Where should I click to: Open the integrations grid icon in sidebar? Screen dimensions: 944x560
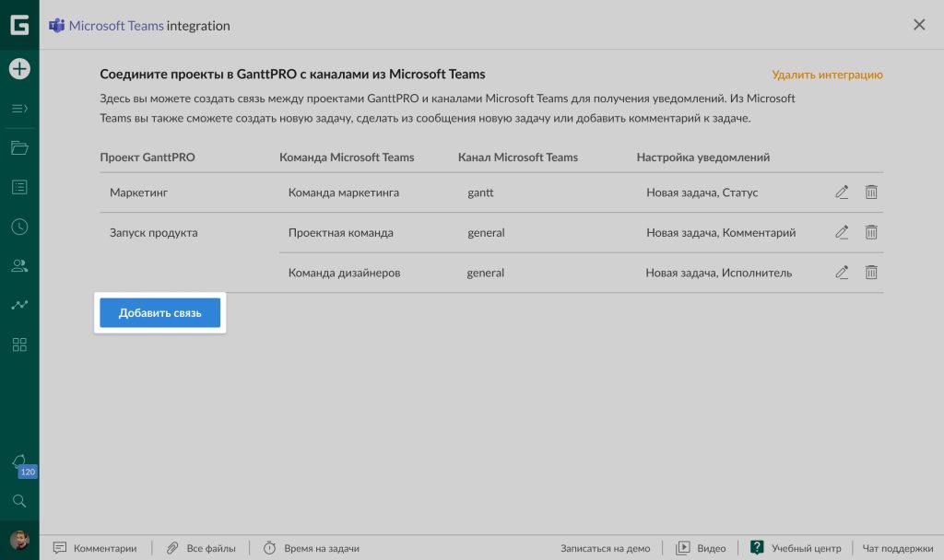click(19, 344)
